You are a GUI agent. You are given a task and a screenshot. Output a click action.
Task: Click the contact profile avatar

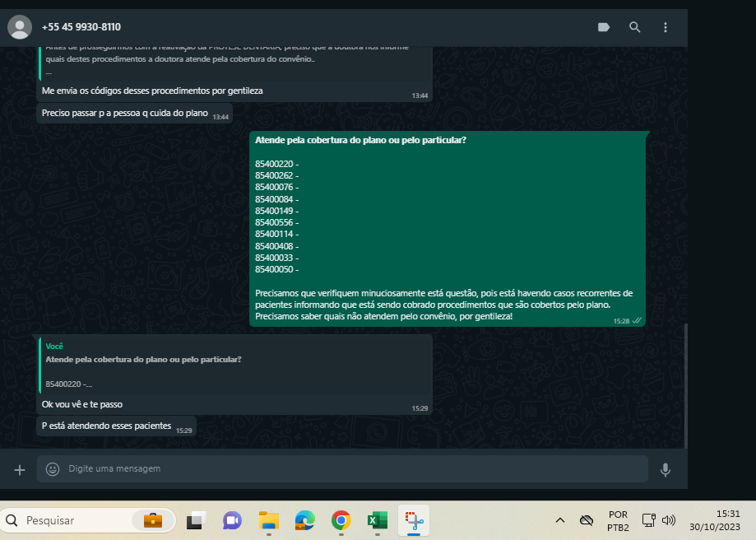pyautogui.click(x=20, y=27)
